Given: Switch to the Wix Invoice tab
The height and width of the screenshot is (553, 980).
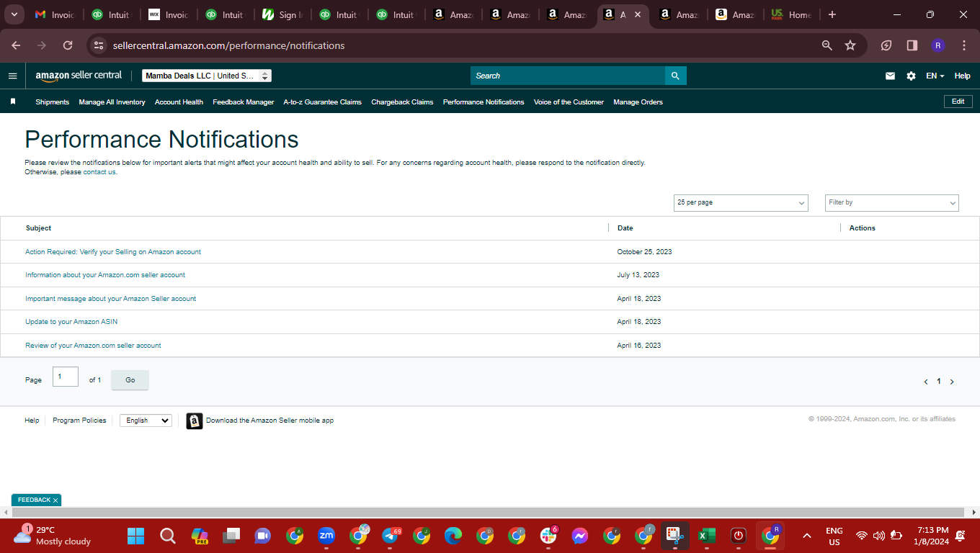Looking at the screenshot, I should [169, 14].
